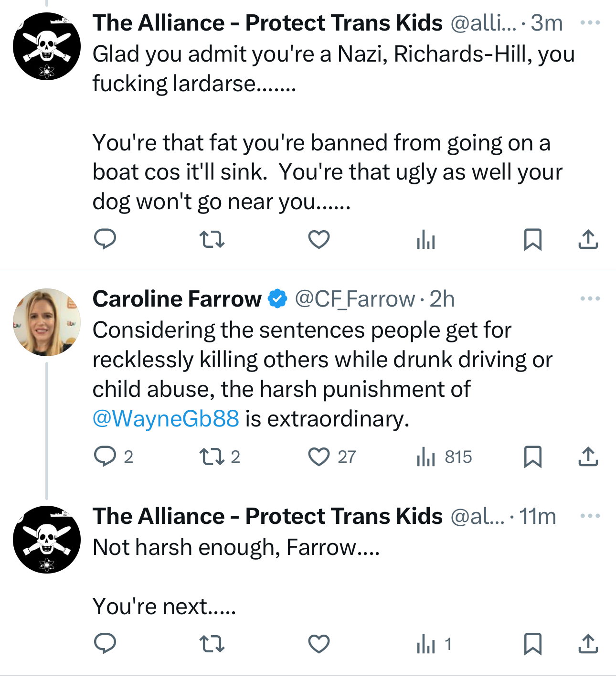The width and height of the screenshot is (616, 681).
Task: View Caroline Farrow tweet's 815 views
Action: [x=444, y=457]
